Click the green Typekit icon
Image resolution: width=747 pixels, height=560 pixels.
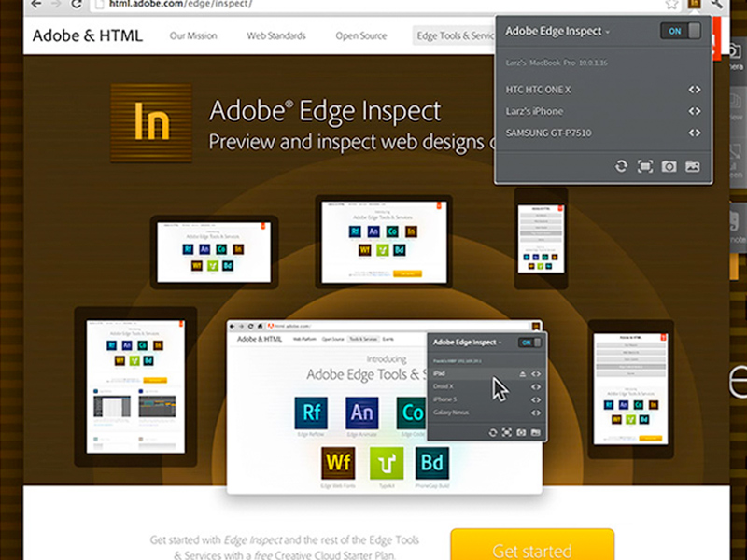pyautogui.click(x=387, y=463)
